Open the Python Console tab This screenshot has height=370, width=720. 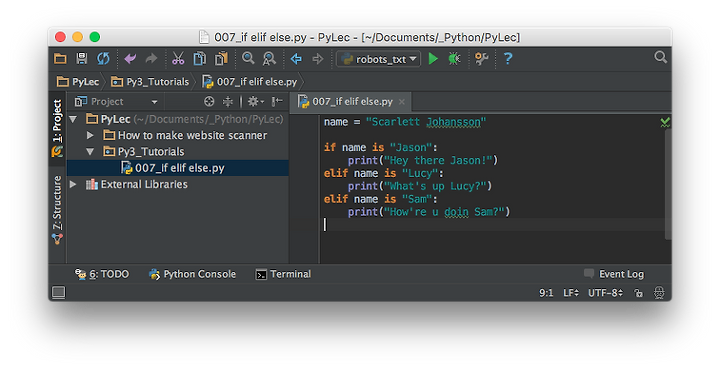click(x=192, y=275)
